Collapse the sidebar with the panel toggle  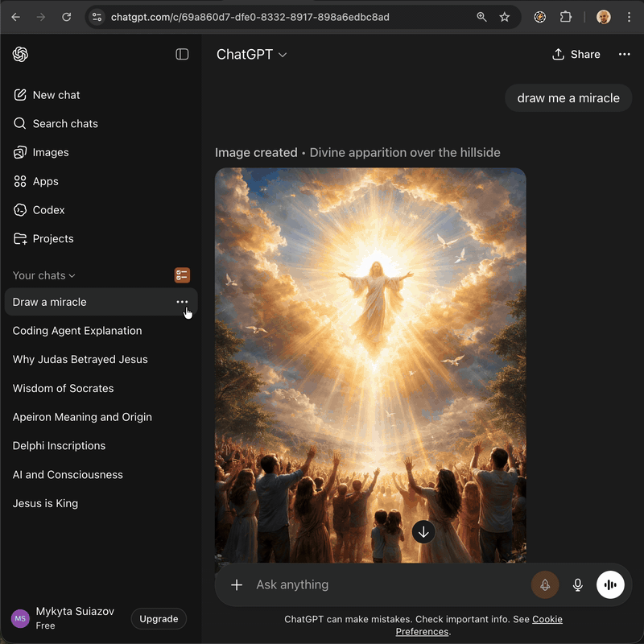181,55
